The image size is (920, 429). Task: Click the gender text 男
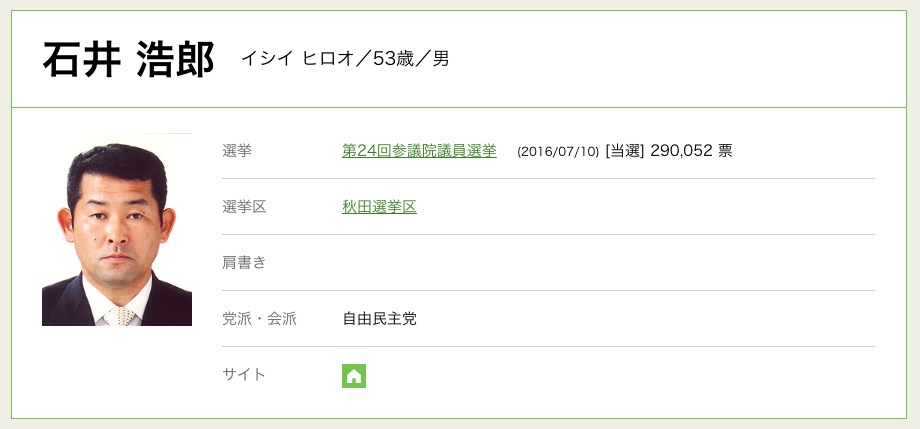(x=441, y=59)
